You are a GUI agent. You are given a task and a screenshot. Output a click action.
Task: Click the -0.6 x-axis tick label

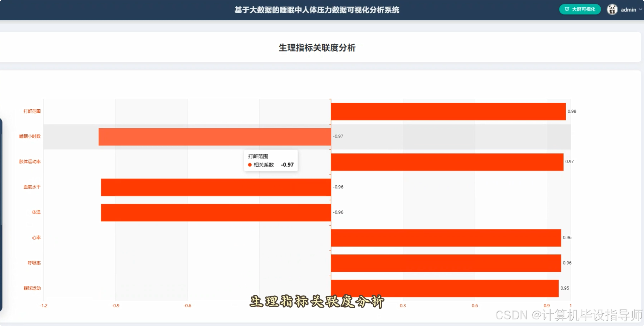[187, 306]
